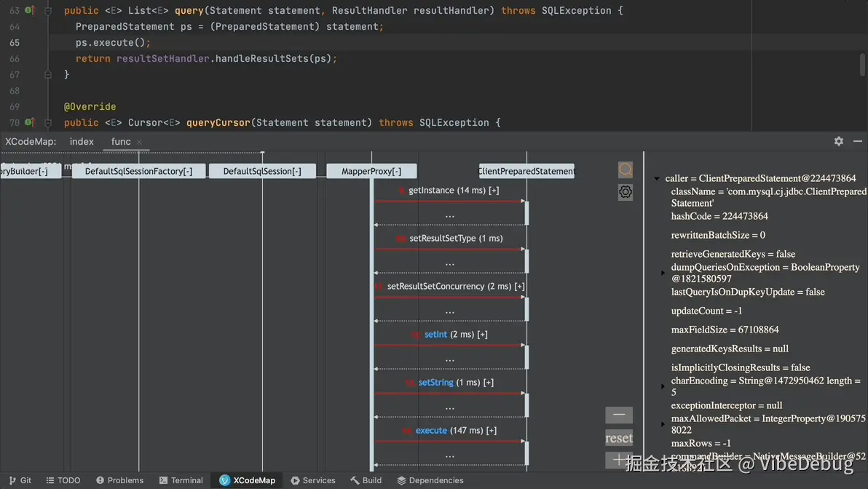This screenshot has width=868, height=489.
Task: Click the editor vertical scrollbar thumb
Action: click(x=862, y=65)
